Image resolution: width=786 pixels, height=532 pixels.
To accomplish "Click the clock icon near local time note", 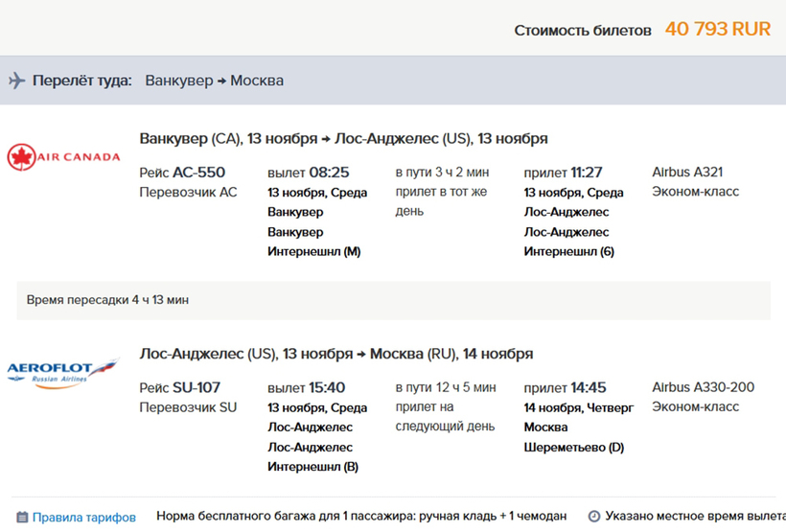I will (593, 517).
